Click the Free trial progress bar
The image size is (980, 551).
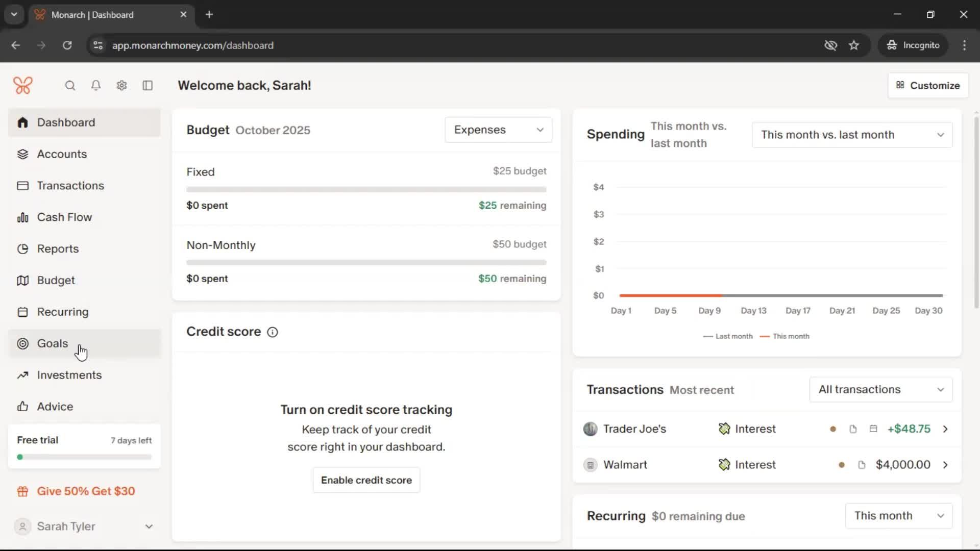84,457
